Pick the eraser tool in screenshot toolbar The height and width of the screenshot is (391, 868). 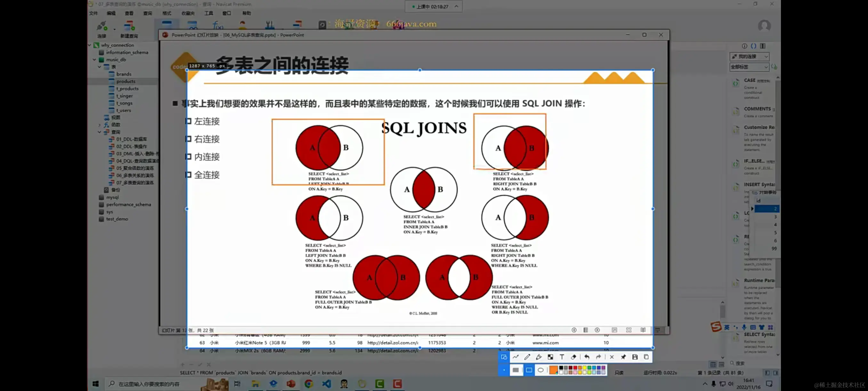tap(573, 357)
